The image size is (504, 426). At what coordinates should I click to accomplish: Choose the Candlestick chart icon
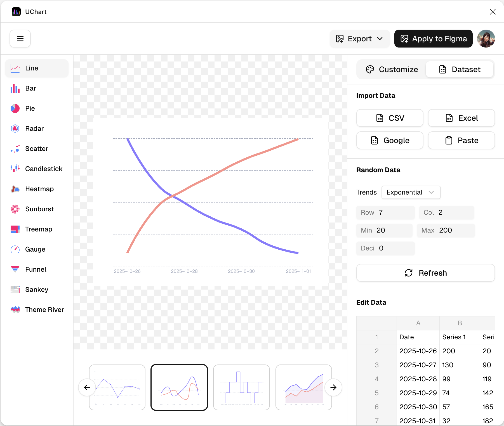tap(15, 169)
